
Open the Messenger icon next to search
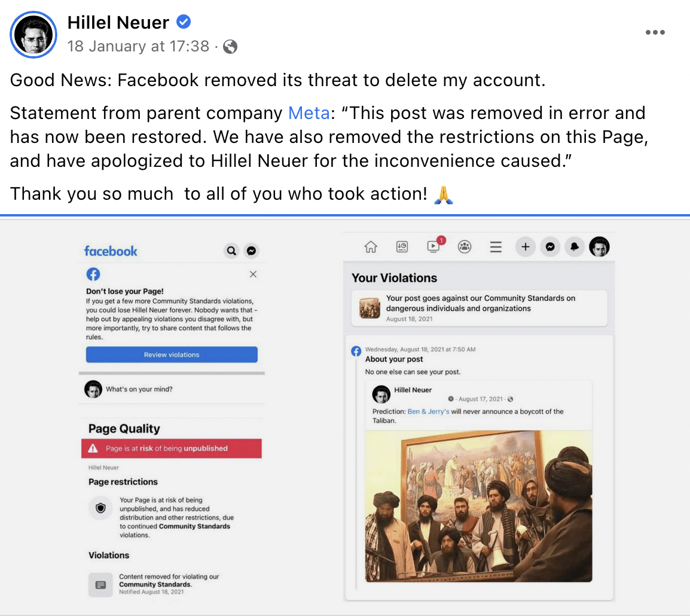tap(251, 251)
